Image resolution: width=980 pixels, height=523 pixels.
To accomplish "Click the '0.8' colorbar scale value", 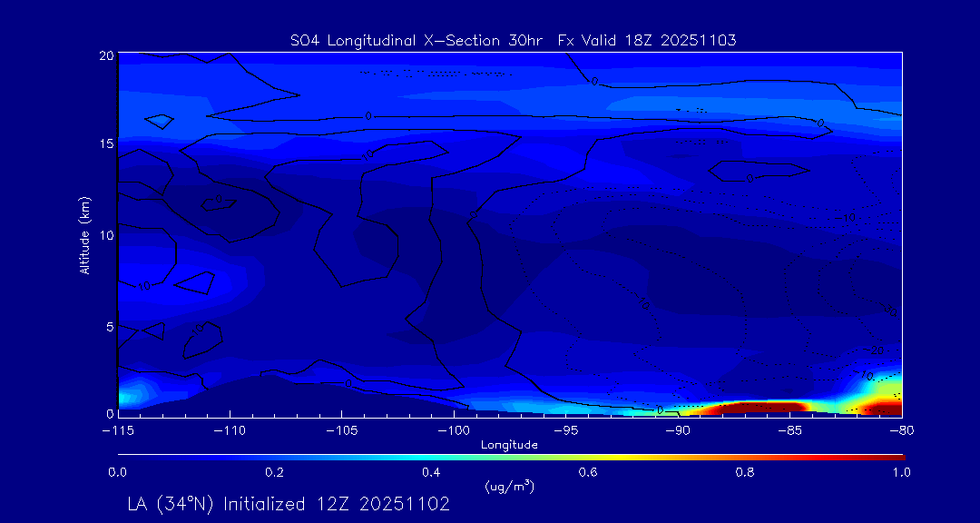I will pyautogui.click(x=746, y=472).
